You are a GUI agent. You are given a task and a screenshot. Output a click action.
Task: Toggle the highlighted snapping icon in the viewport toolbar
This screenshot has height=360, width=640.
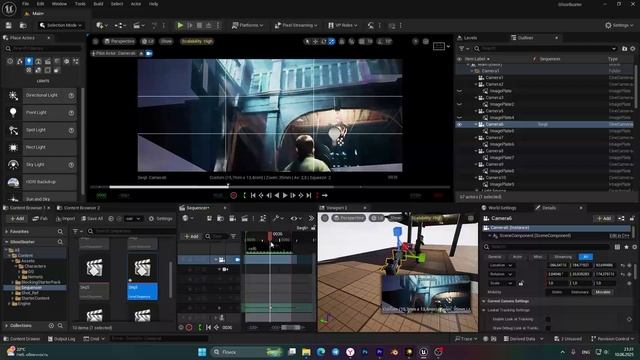pyautogui.click(x=331, y=41)
